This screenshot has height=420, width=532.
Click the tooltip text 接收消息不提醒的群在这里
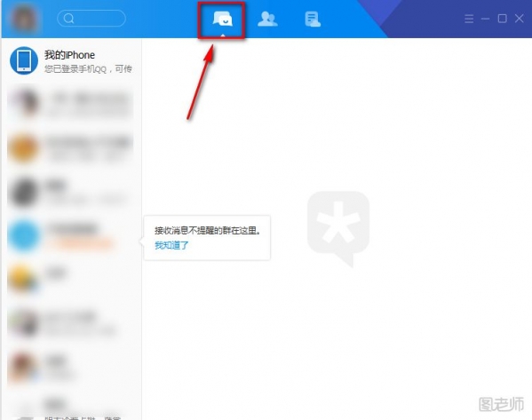(208, 231)
